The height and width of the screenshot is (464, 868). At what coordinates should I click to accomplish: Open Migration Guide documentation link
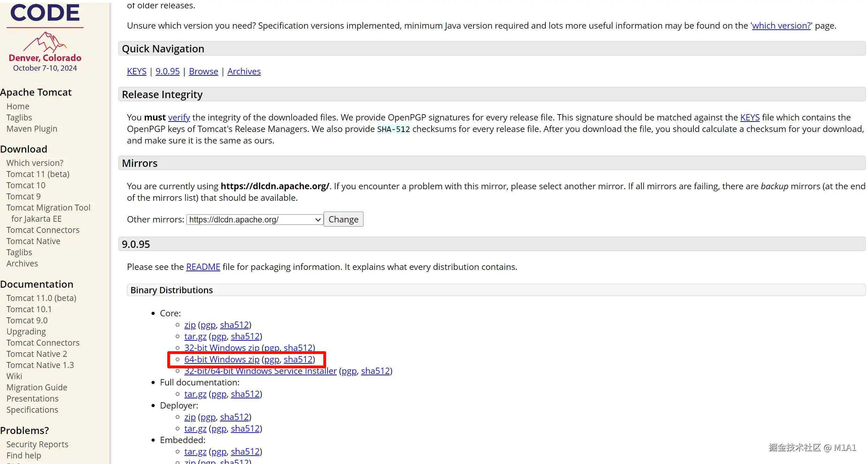coord(37,387)
